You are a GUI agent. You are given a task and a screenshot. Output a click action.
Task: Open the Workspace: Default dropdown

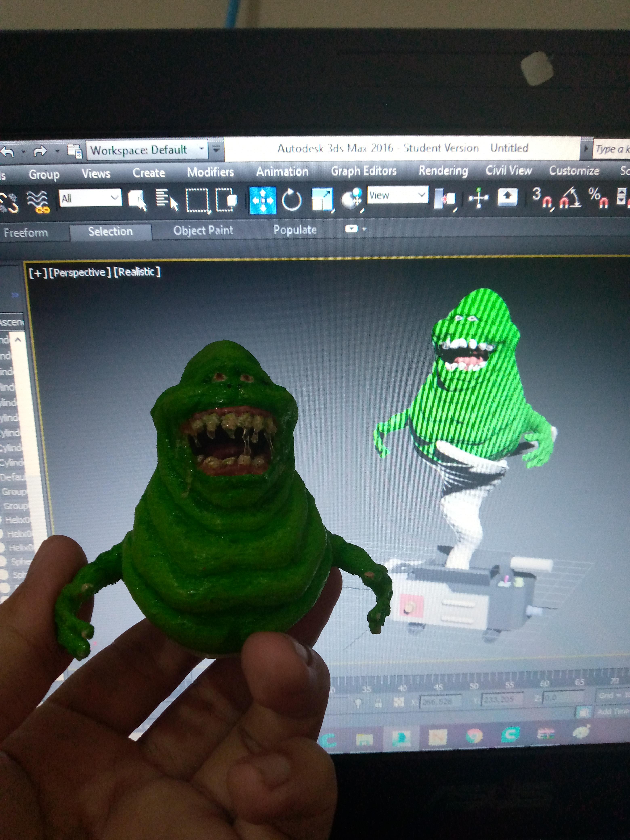click(147, 150)
